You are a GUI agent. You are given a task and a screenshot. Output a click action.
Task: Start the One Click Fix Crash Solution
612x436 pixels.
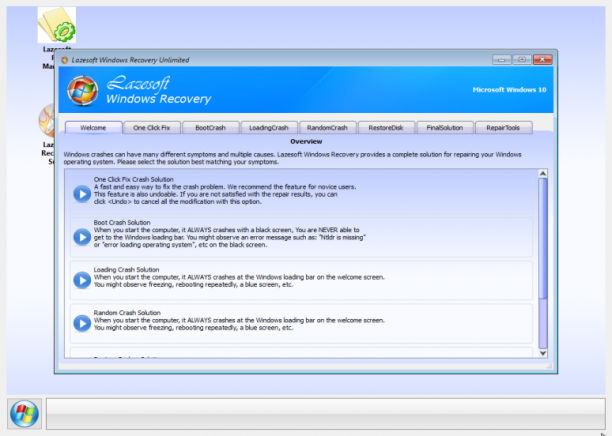pyautogui.click(x=82, y=194)
